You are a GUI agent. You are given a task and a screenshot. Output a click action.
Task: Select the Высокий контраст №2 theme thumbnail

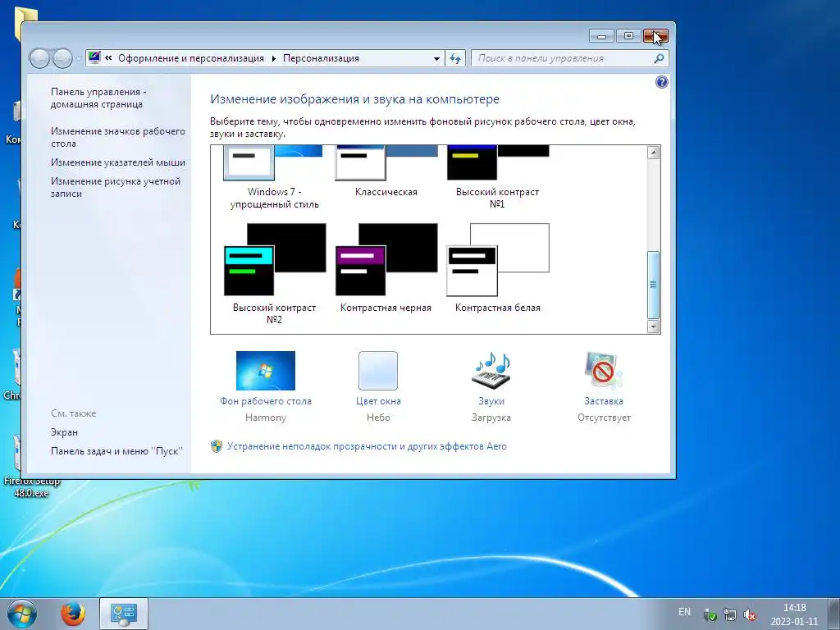[x=274, y=259]
